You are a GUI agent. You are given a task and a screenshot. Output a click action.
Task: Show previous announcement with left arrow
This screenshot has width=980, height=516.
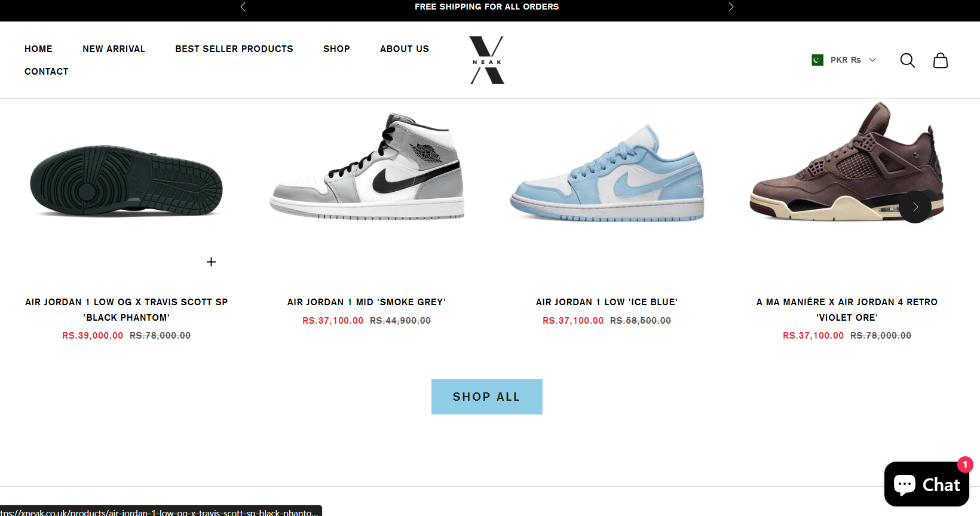[243, 7]
